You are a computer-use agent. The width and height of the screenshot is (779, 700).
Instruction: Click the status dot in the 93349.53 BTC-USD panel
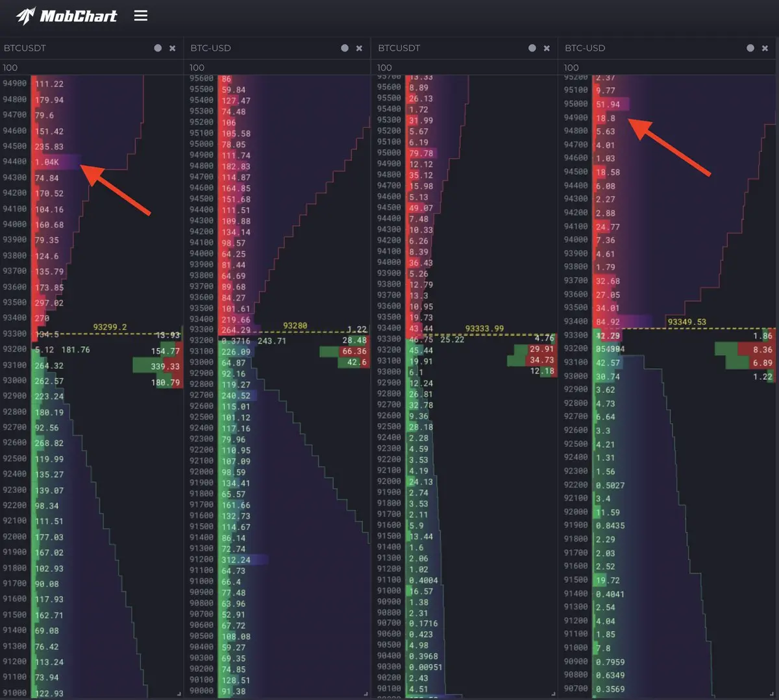click(x=750, y=48)
